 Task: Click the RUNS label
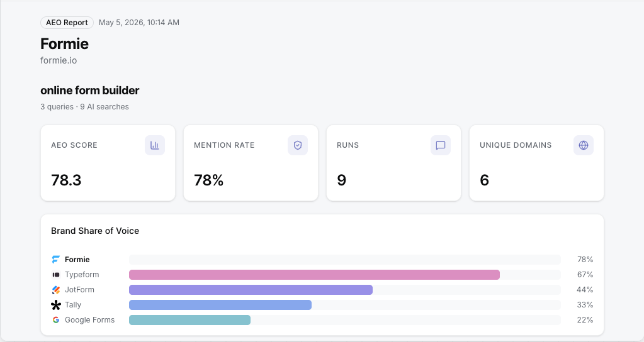point(348,145)
